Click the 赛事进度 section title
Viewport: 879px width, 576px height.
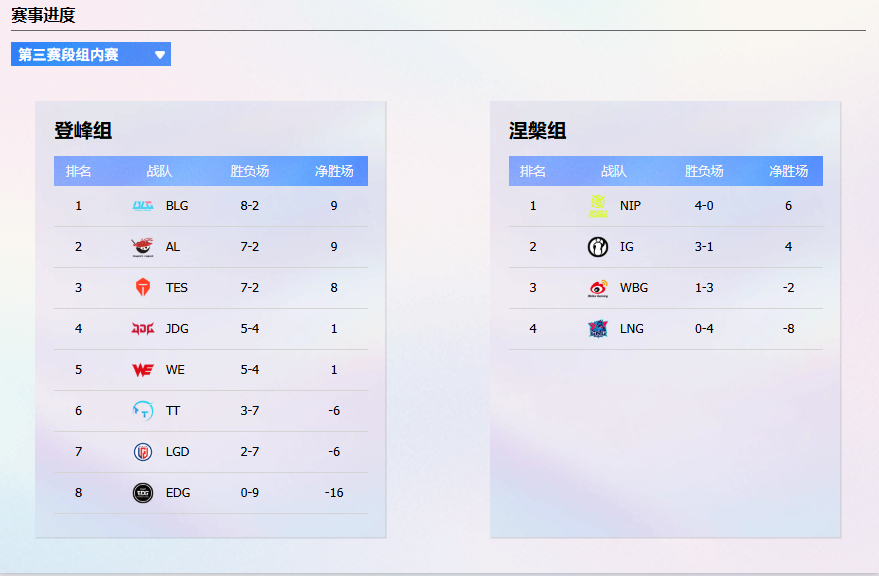(x=43, y=15)
